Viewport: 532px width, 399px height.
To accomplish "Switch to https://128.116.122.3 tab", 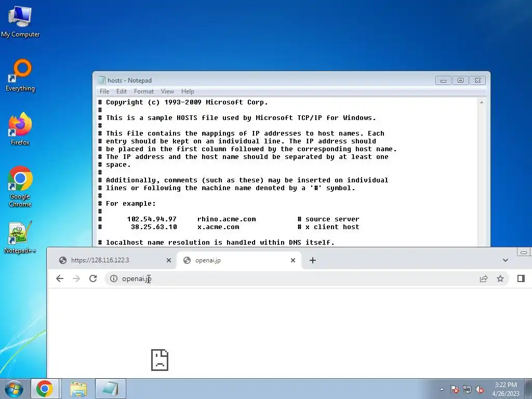I will 115,260.
